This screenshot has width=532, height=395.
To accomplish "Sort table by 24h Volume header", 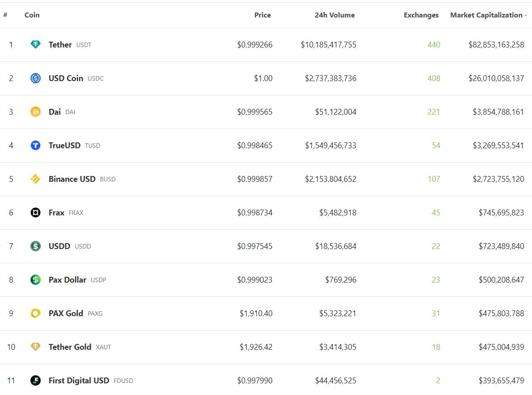I will [335, 15].
